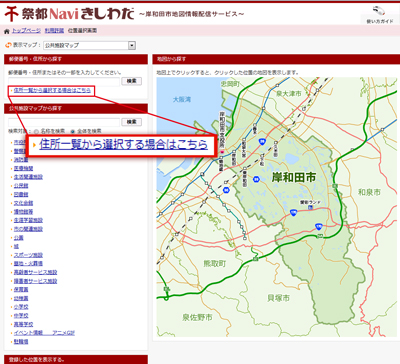
Task: Click the blue route marker near 岸和田市 label
Action: pos(256,179)
